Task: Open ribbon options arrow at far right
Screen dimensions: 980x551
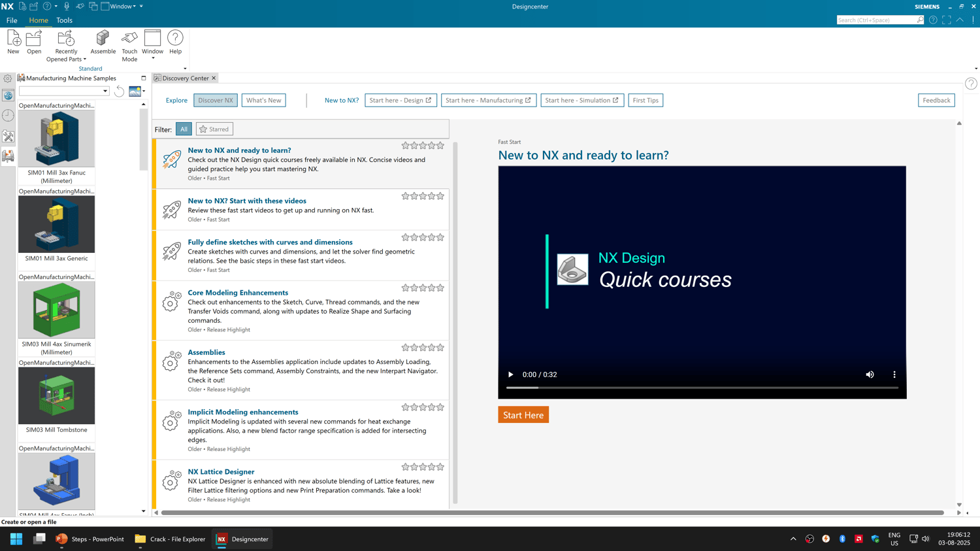Action: click(976, 69)
